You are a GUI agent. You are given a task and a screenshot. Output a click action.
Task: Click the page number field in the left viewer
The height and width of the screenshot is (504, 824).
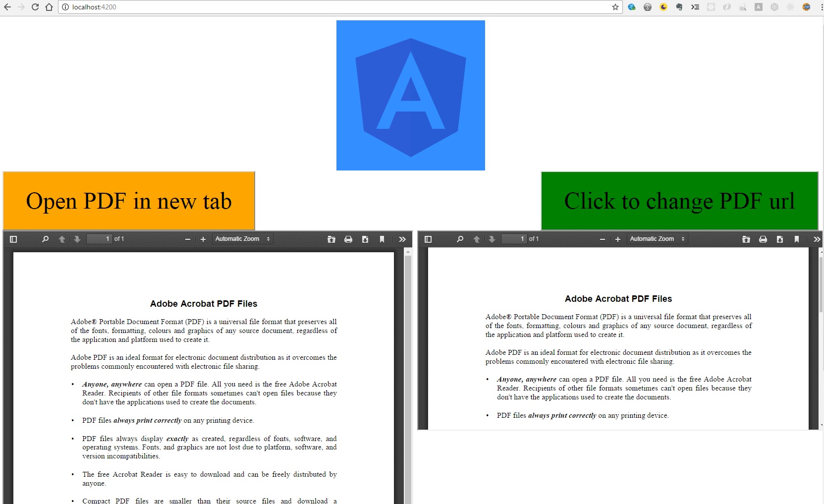(99, 239)
